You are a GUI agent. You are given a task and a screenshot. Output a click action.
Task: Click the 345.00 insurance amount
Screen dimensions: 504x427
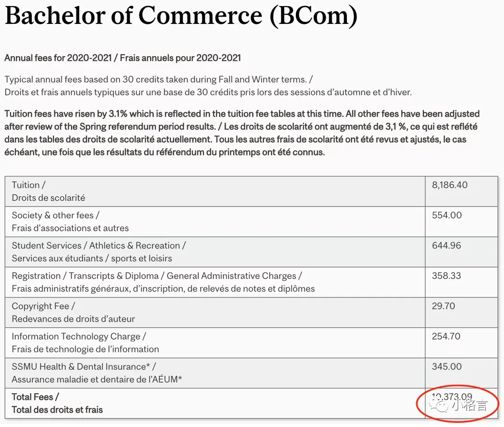[x=447, y=367]
